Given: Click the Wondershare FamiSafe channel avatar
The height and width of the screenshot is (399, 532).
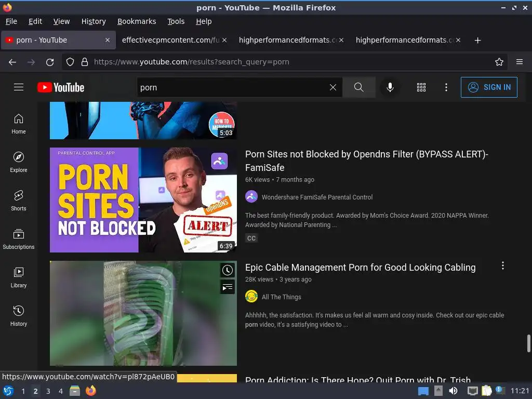Looking at the screenshot, I should [251, 196].
